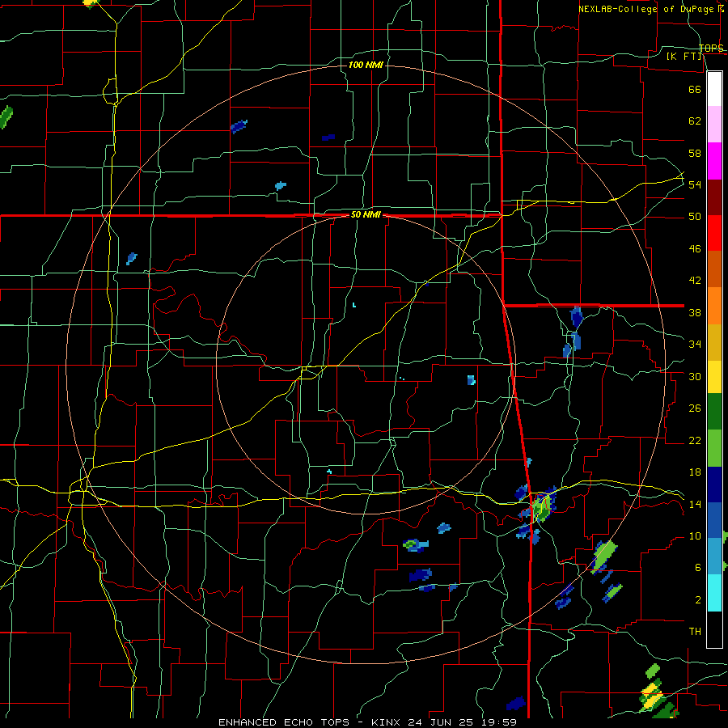Image resolution: width=728 pixels, height=728 pixels.
Task: Click the "14" legend value
Action: coord(695,504)
